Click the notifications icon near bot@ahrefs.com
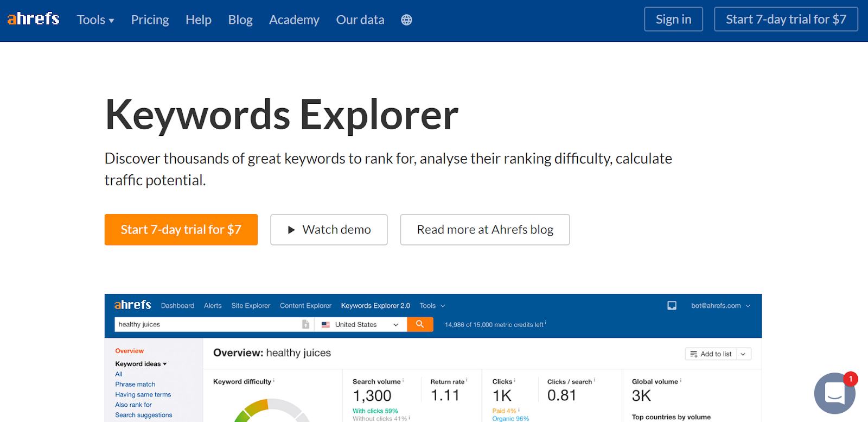The height and width of the screenshot is (422, 868). click(x=672, y=306)
